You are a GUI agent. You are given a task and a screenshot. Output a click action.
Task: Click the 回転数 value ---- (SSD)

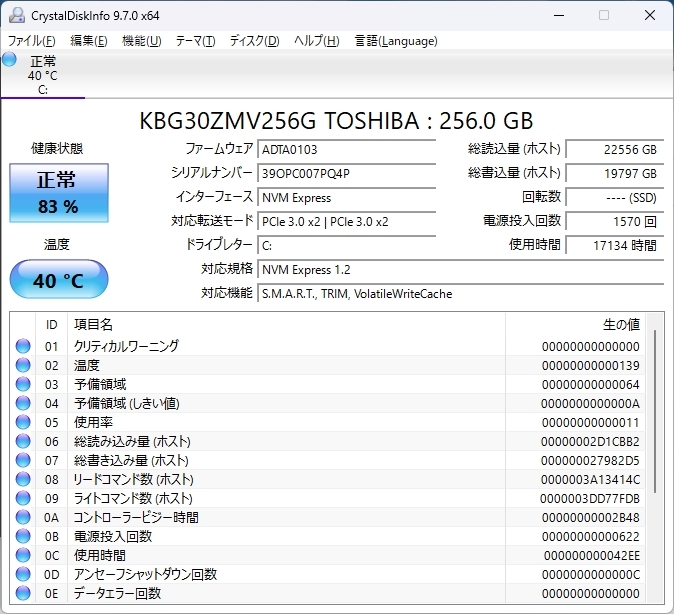point(615,198)
